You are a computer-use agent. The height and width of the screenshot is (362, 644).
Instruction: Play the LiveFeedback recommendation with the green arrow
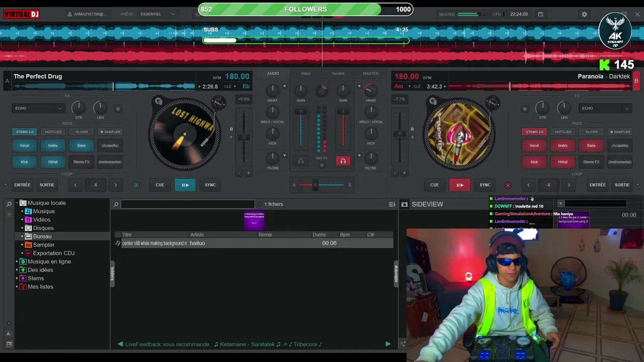(x=388, y=344)
